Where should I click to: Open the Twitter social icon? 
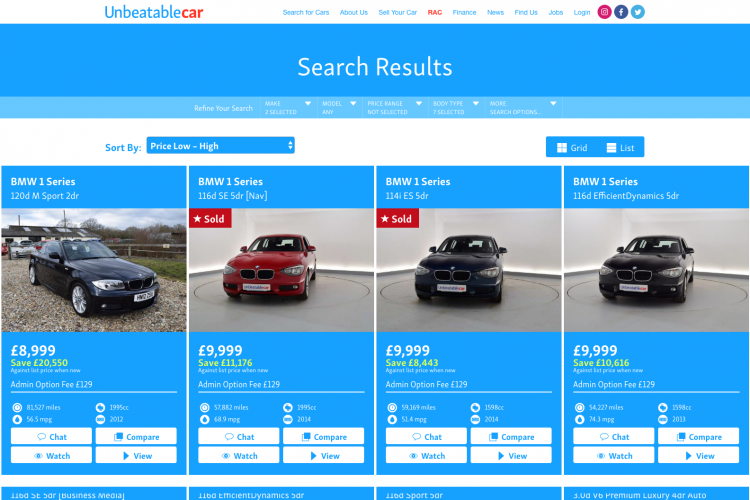(x=638, y=12)
